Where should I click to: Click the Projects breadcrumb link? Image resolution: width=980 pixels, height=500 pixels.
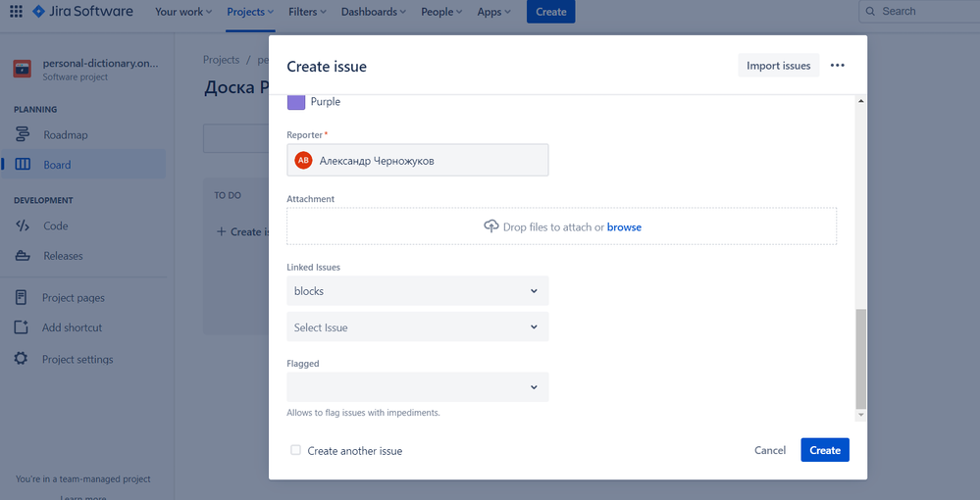222,60
